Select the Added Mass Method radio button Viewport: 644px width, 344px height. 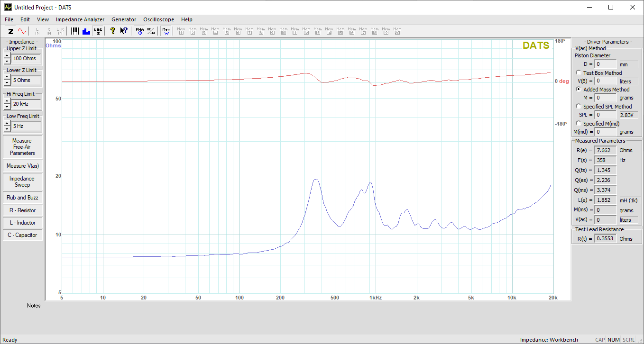click(578, 90)
